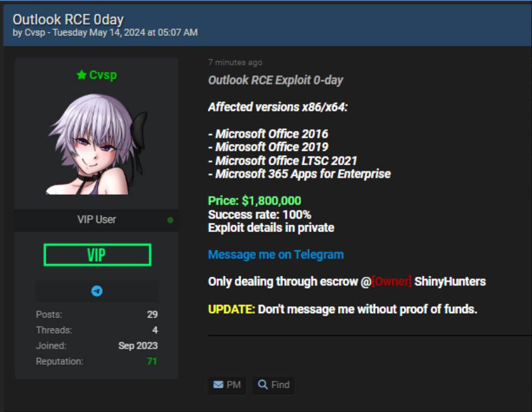Follow the Message me on Telegram link
This screenshot has width=532, height=412.
(x=276, y=254)
